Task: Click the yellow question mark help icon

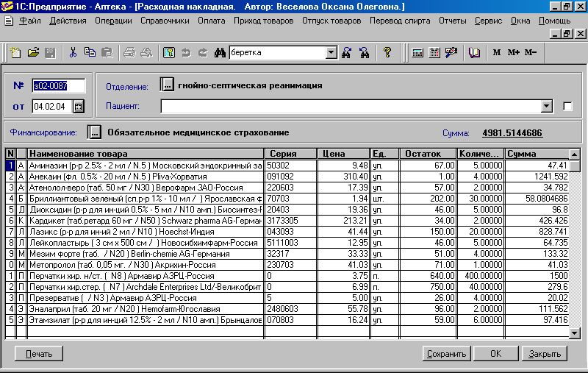Action: click(387, 52)
